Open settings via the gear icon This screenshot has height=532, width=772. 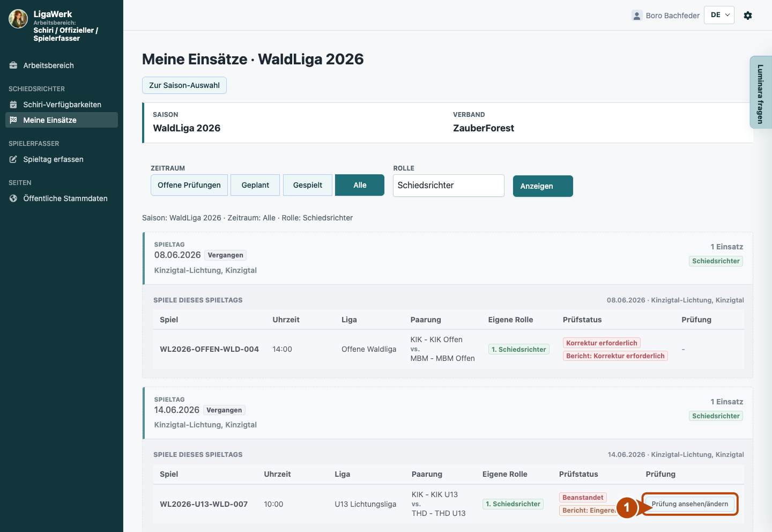748,16
